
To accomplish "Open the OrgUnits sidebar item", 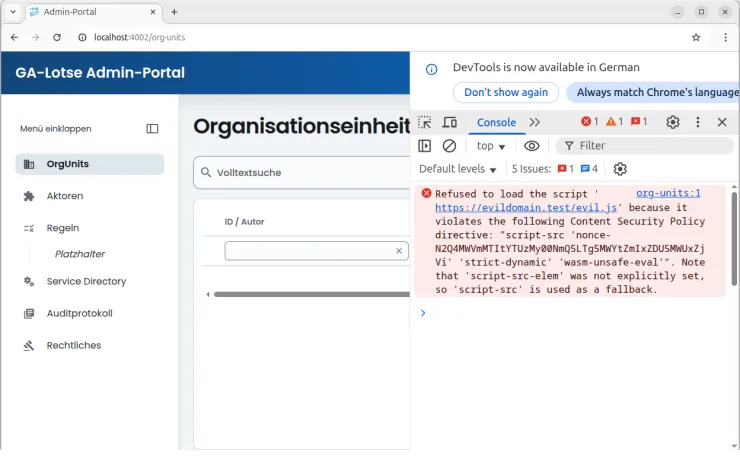I will [x=90, y=164].
